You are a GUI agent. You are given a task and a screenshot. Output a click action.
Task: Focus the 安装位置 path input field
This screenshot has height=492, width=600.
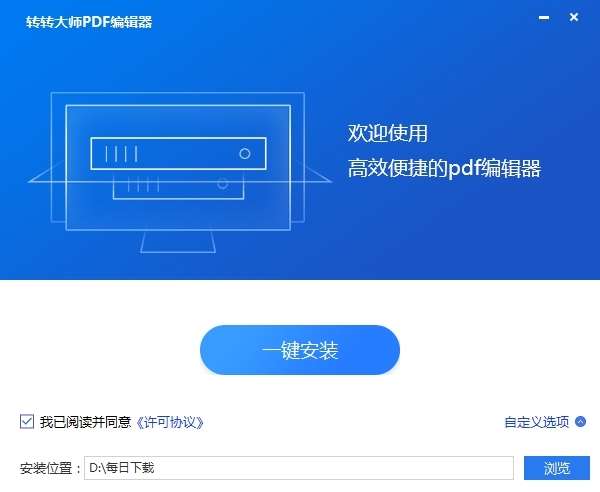point(299,468)
